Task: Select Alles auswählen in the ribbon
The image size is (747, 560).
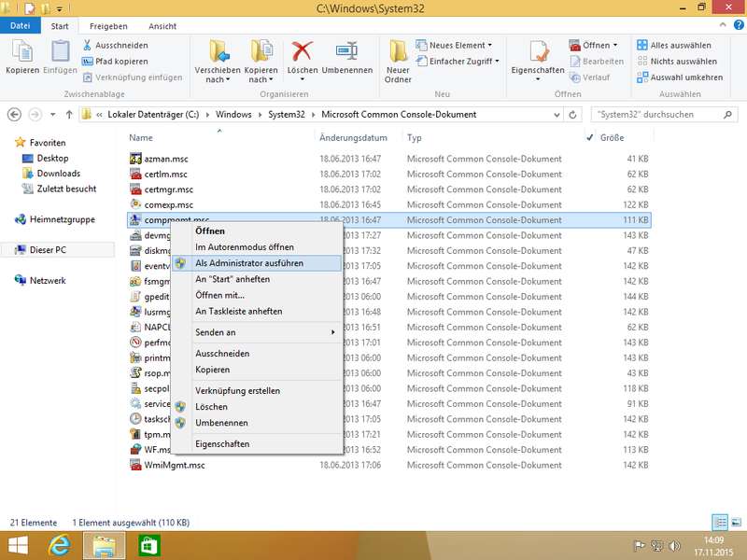Action: (x=680, y=45)
